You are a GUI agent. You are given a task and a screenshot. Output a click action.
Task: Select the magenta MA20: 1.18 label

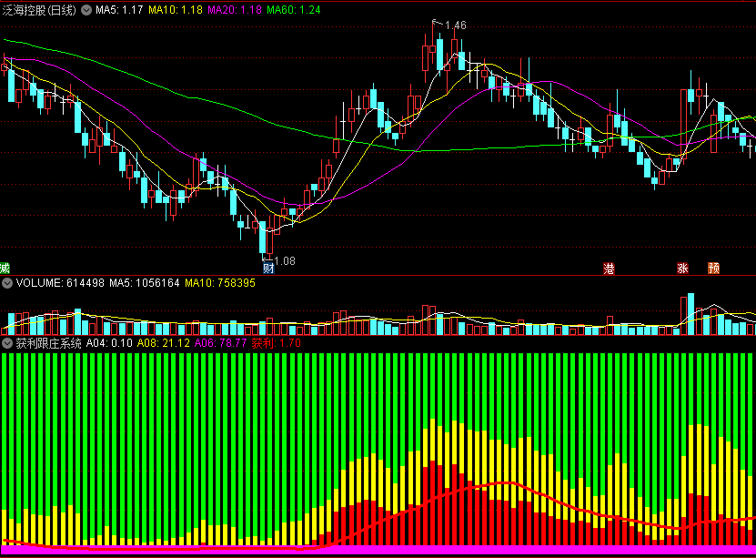coord(235,10)
